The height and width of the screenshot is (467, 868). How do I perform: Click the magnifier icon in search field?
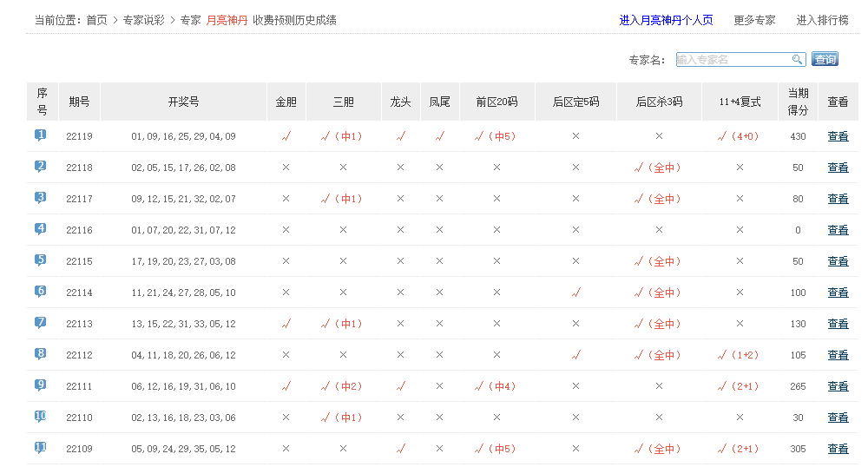tap(797, 60)
